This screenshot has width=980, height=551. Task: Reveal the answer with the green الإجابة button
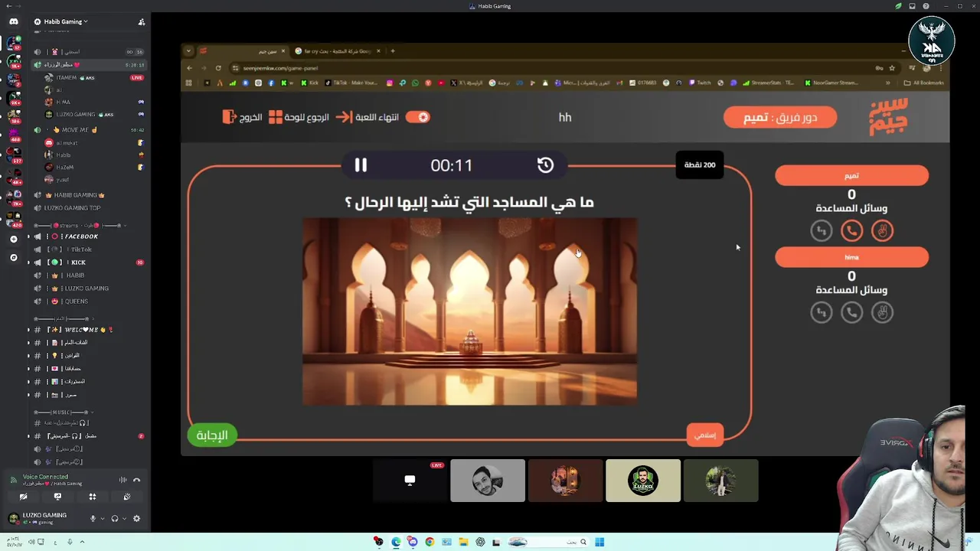pos(212,435)
